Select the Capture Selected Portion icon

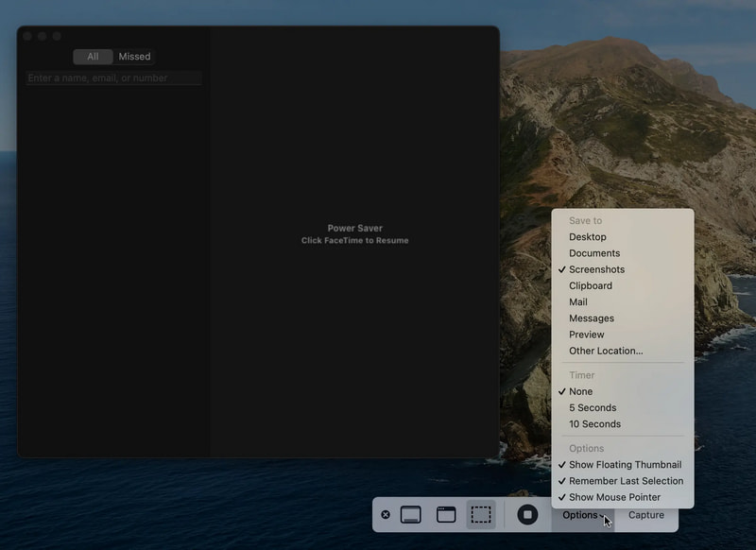click(479, 515)
